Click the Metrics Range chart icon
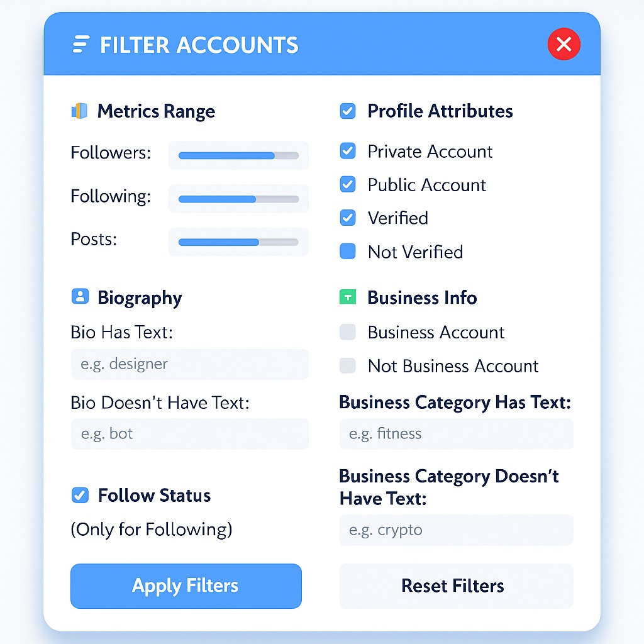This screenshot has width=644, height=644. pyautogui.click(x=79, y=111)
